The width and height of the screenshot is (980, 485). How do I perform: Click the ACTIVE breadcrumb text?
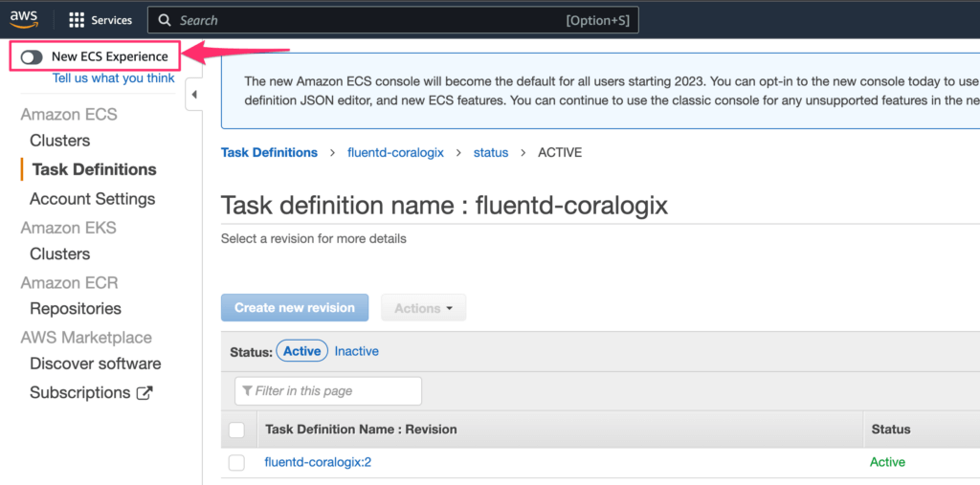click(560, 153)
